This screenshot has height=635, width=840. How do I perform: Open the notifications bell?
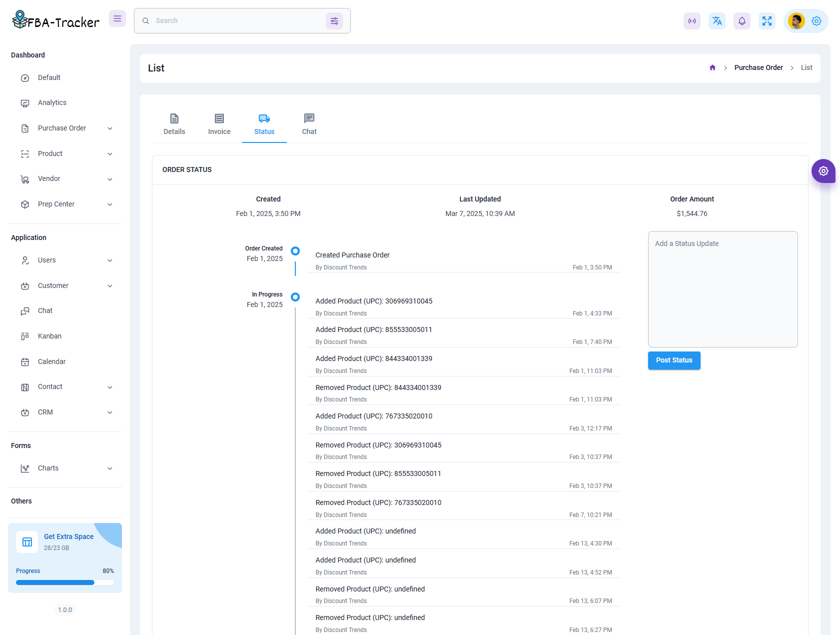coord(742,21)
